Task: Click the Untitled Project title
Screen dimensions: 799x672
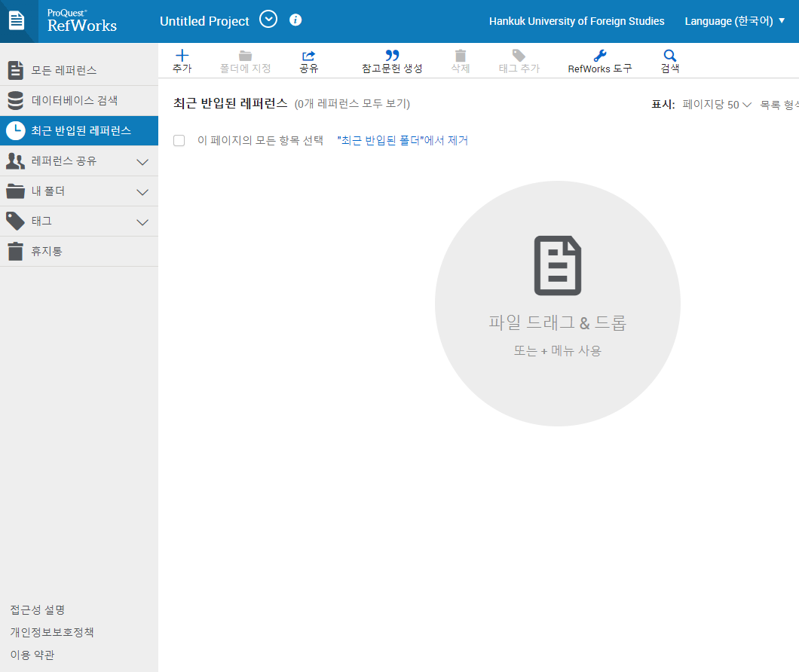Action: (x=204, y=21)
